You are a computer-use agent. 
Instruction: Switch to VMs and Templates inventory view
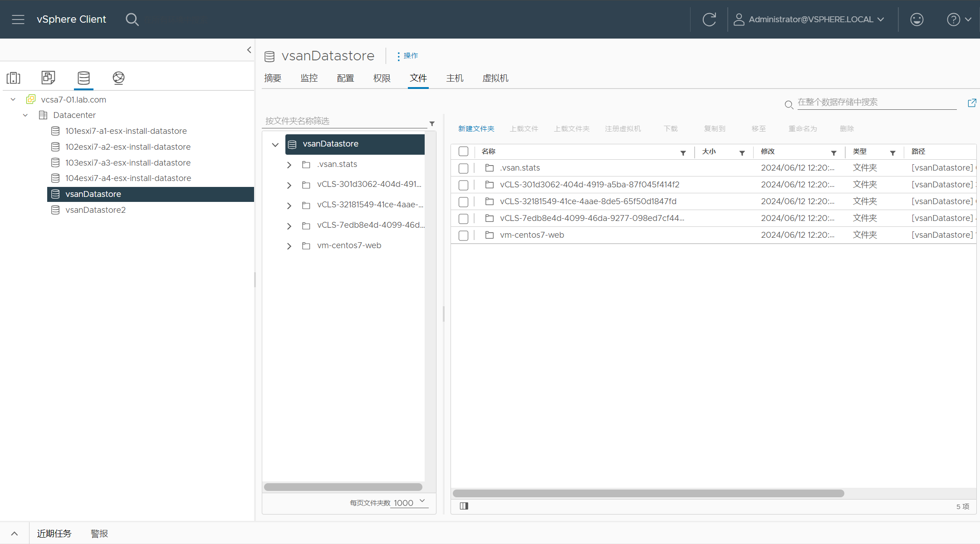[49, 78]
